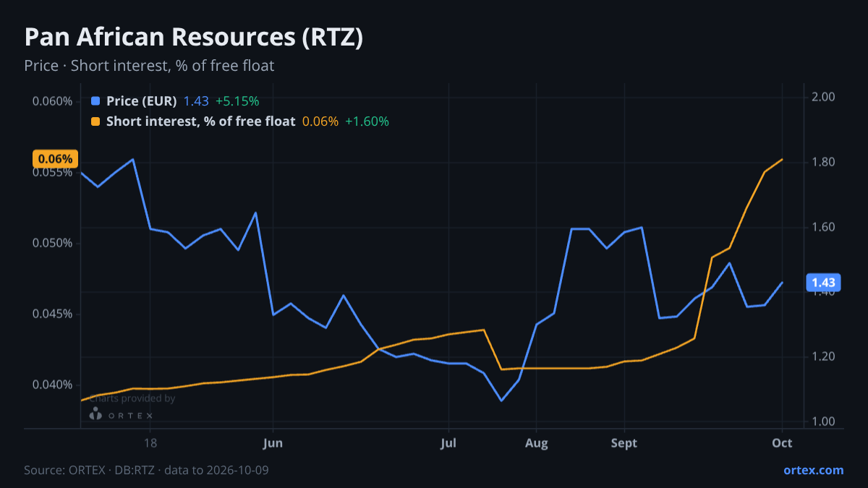Select the +5.15% price change value

click(x=237, y=101)
